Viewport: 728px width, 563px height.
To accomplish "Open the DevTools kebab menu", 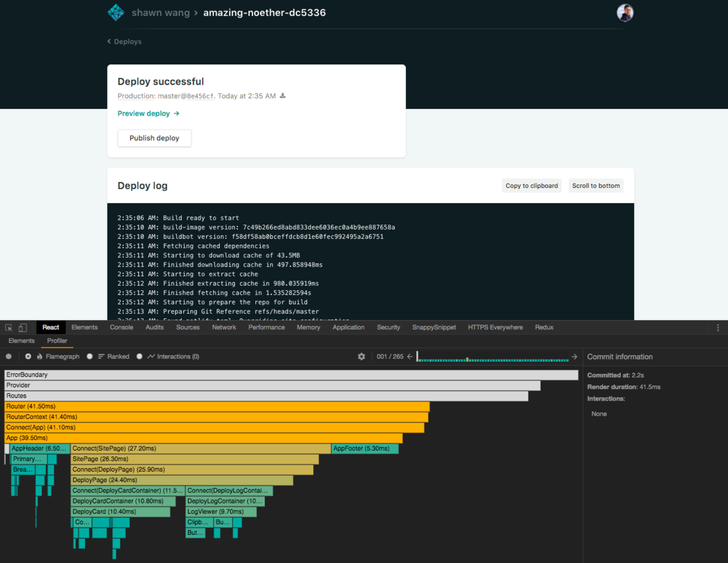I will click(718, 327).
